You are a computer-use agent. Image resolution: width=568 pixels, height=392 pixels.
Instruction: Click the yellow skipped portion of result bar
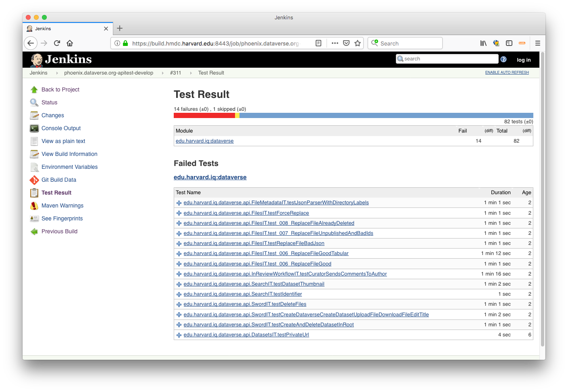click(237, 115)
